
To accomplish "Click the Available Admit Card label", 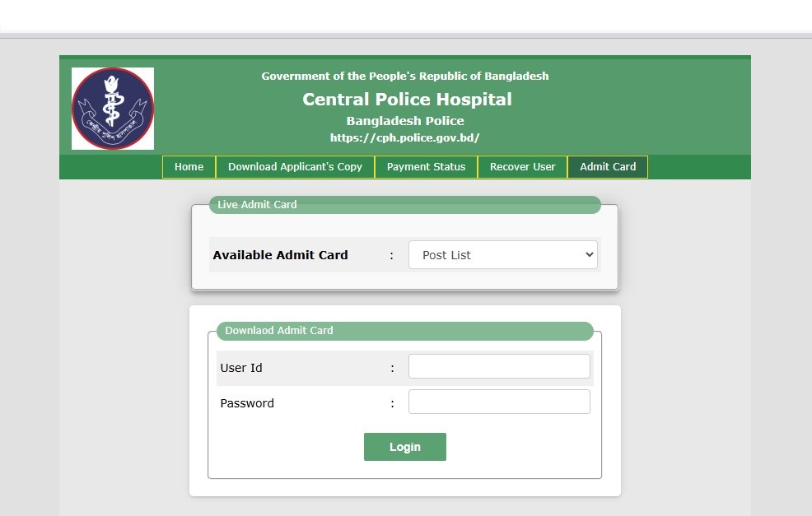I will 280,255.
